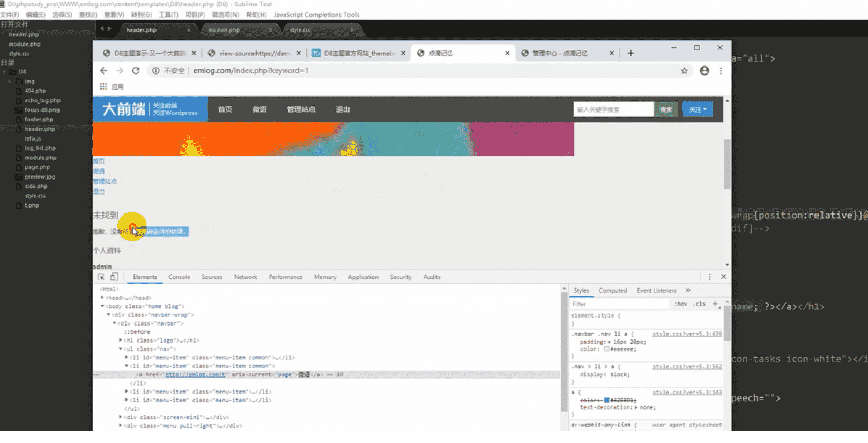
Task: Open the Event Listeners tab
Action: click(x=657, y=290)
